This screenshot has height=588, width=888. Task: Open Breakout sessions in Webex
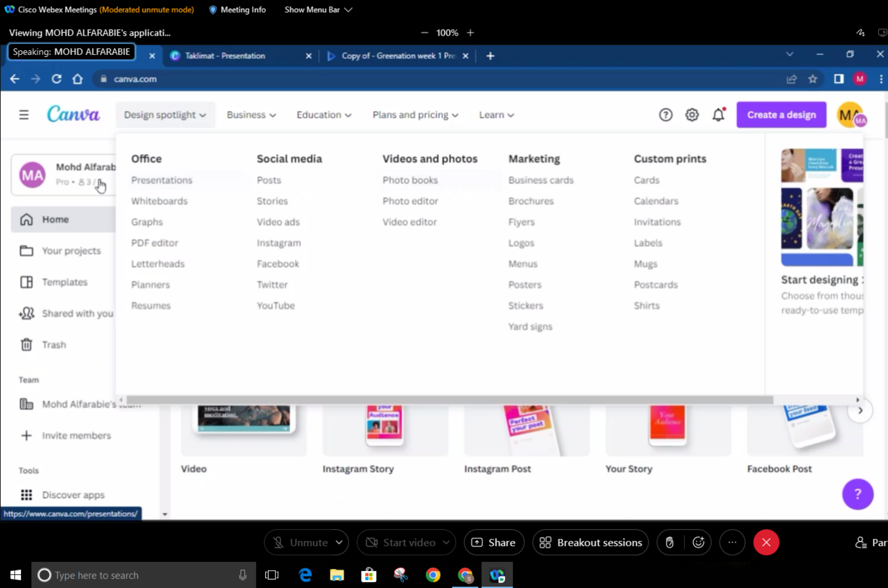pos(591,542)
